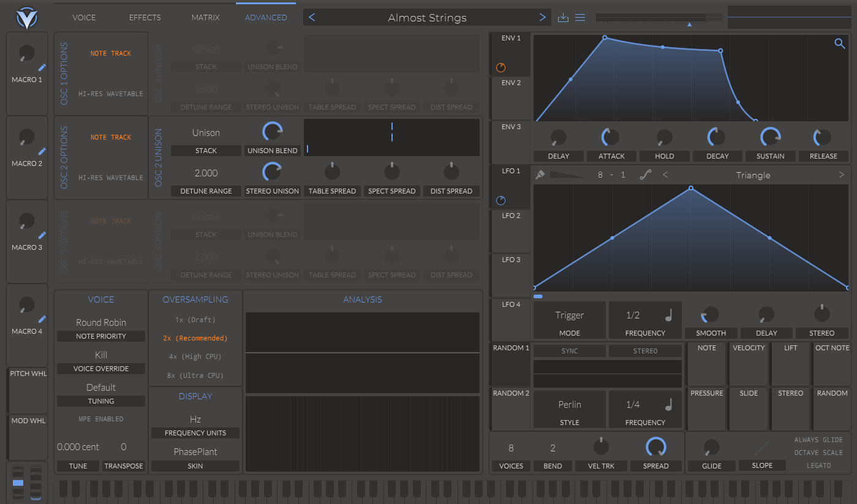Image resolution: width=857 pixels, height=504 pixels.
Task: Go to next preset arrow
Action: pos(542,17)
